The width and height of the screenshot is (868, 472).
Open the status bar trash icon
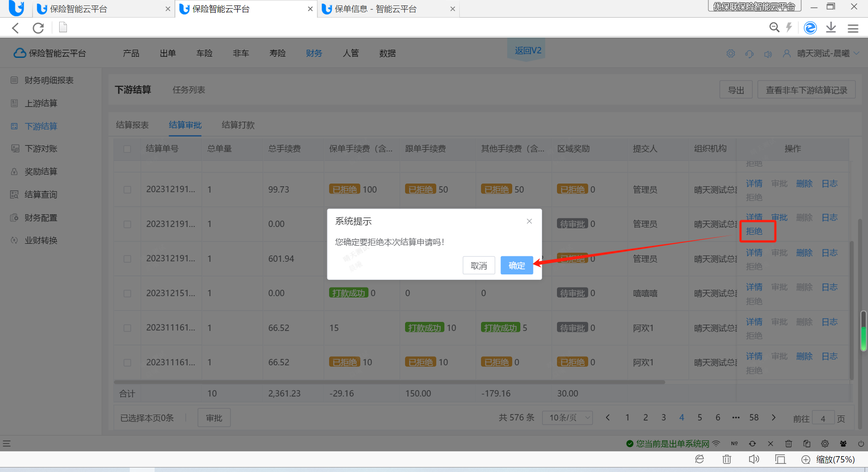coord(788,444)
